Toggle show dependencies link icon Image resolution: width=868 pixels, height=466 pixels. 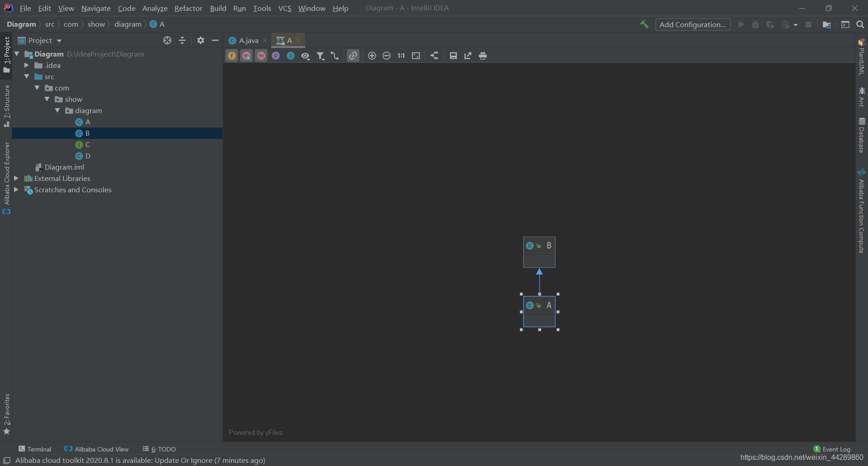click(353, 56)
